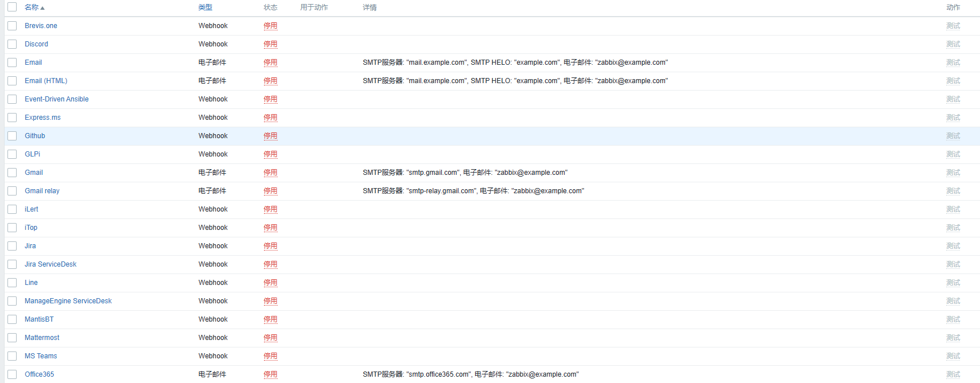The height and width of the screenshot is (383, 980).
Task: Open the MS Teams media type
Action: point(41,356)
